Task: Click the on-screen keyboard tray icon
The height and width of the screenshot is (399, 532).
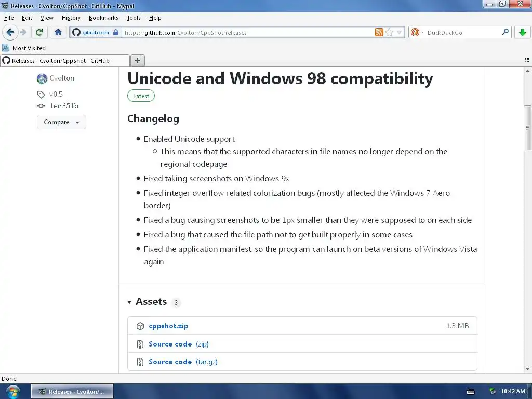Action: point(471,392)
